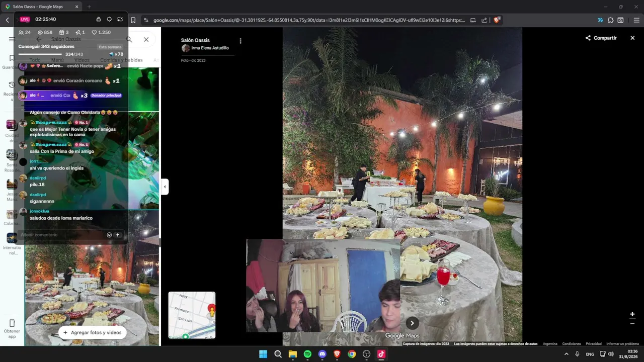Open a new browser tab
644x362 pixels.
click(x=89, y=7)
